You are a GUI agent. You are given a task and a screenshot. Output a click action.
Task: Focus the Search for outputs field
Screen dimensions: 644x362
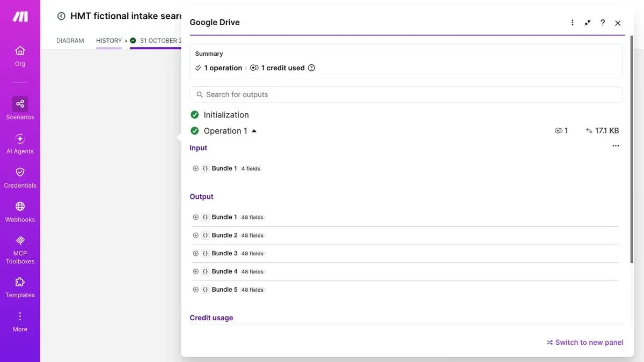pos(406,94)
